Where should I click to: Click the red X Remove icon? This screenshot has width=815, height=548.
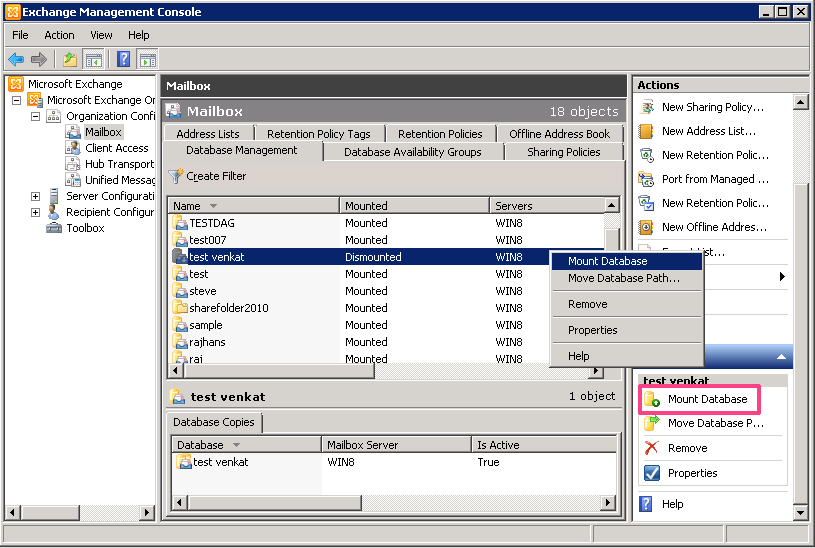[652, 448]
